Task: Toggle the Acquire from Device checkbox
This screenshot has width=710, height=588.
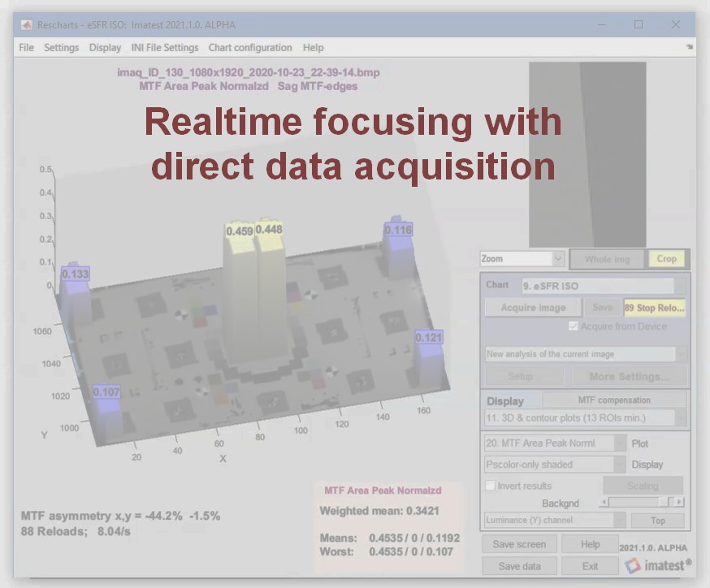Action: click(x=573, y=326)
